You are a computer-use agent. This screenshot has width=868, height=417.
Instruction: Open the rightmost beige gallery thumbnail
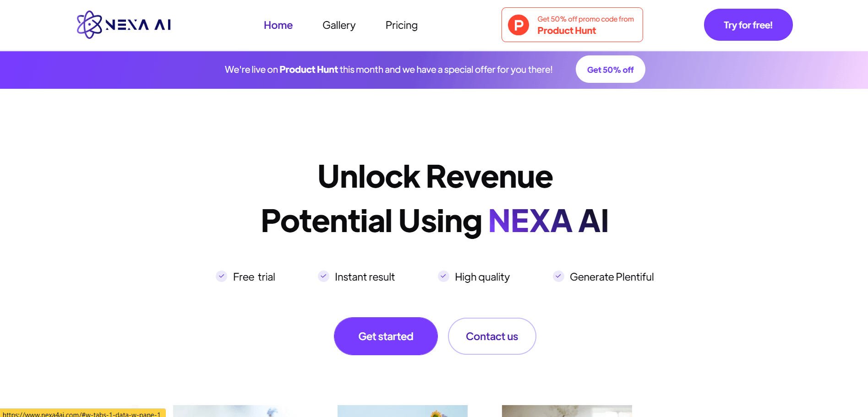coord(567,411)
